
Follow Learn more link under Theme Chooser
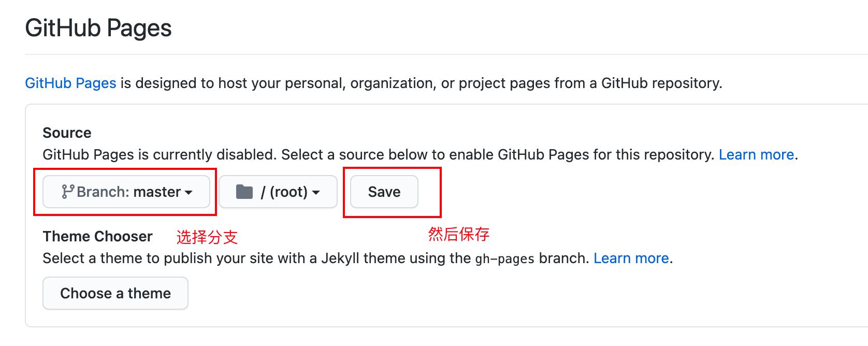pos(631,258)
